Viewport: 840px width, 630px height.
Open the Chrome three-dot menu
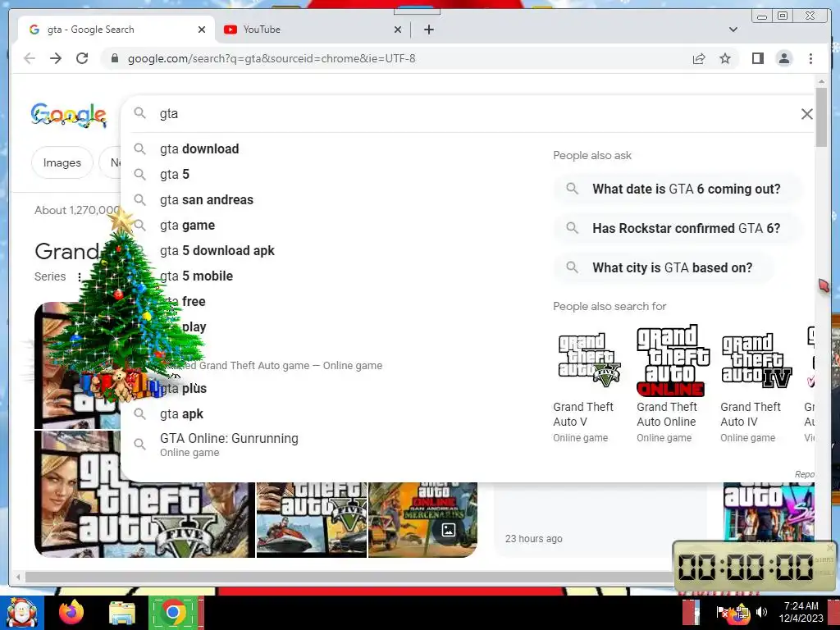[x=810, y=58]
